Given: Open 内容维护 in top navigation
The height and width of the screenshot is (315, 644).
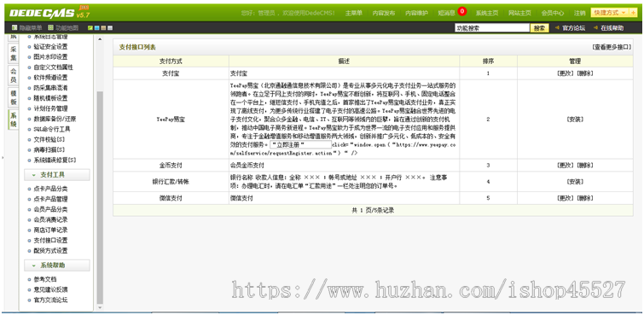Looking at the screenshot, I should (416, 13).
